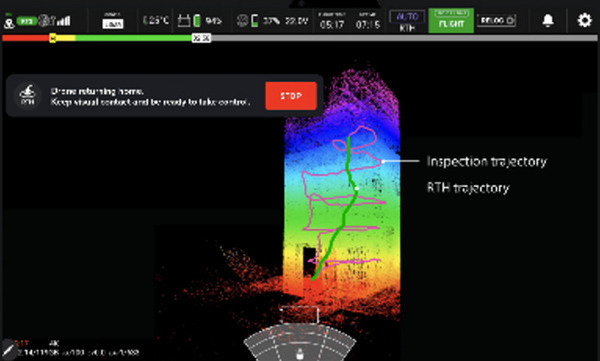This screenshot has width=600, height=361.
Task: Click the RTH drone icon in banner
Action: click(x=28, y=96)
